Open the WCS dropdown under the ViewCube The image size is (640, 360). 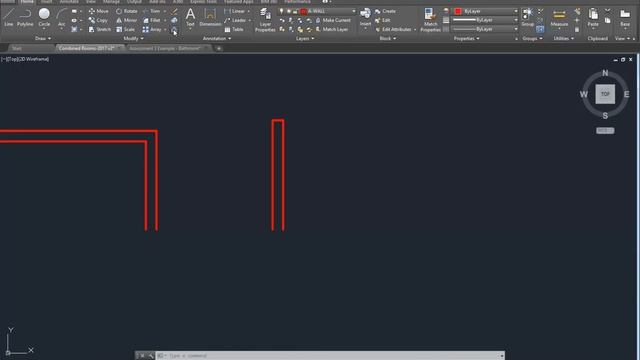tap(605, 131)
